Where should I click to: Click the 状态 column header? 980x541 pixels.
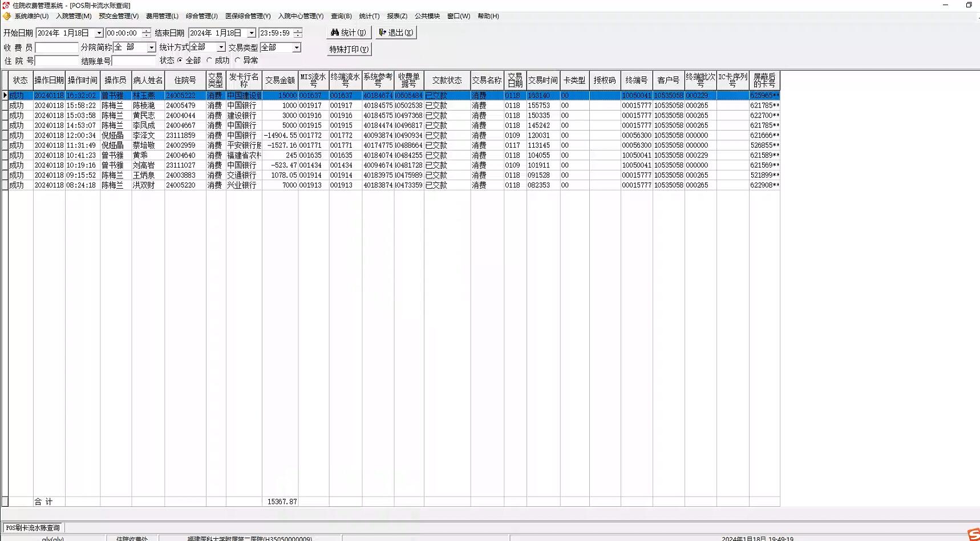21,80
